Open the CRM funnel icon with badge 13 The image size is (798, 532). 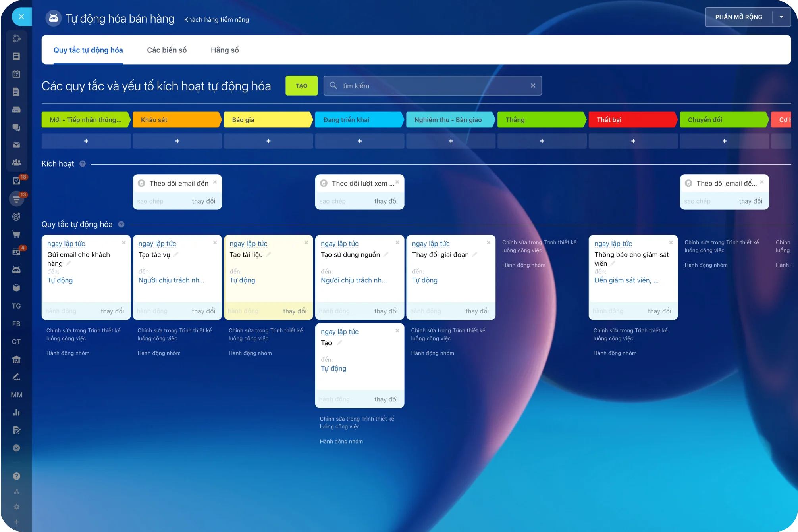pyautogui.click(x=16, y=199)
